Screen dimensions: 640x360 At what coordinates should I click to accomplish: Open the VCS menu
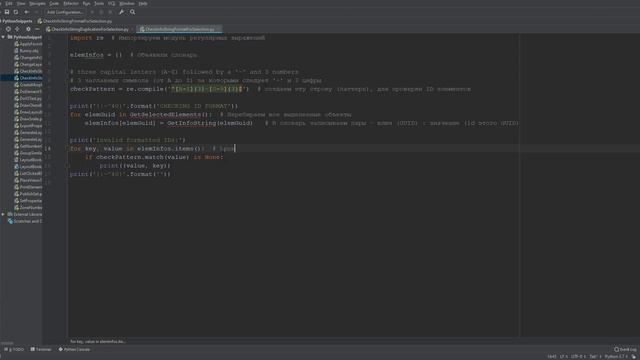pyautogui.click(x=111, y=3)
